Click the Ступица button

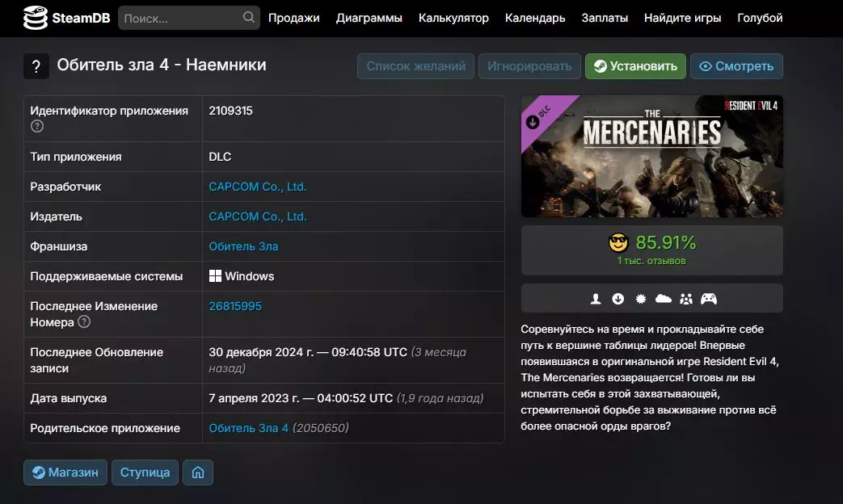click(145, 472)
